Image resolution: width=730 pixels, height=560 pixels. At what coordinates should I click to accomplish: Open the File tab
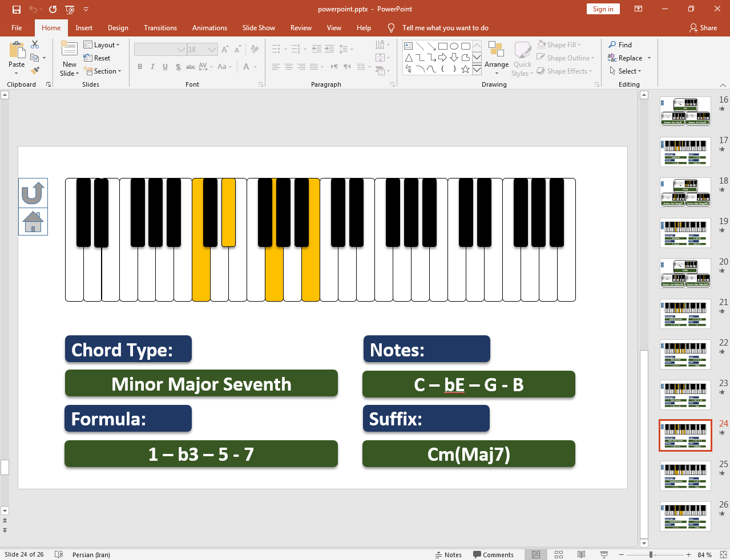17,28
